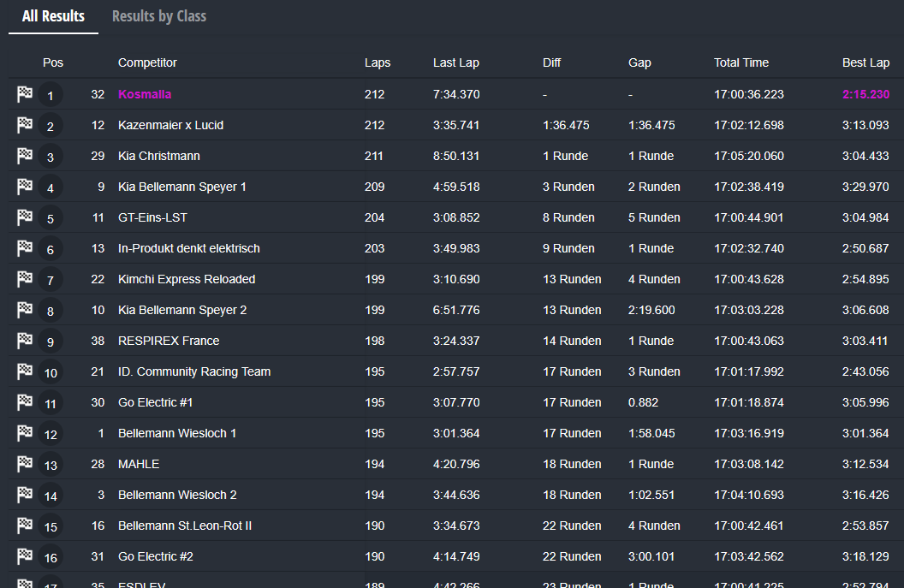Click the checkered flag icon beside Kosmalla

click(25, 94)
